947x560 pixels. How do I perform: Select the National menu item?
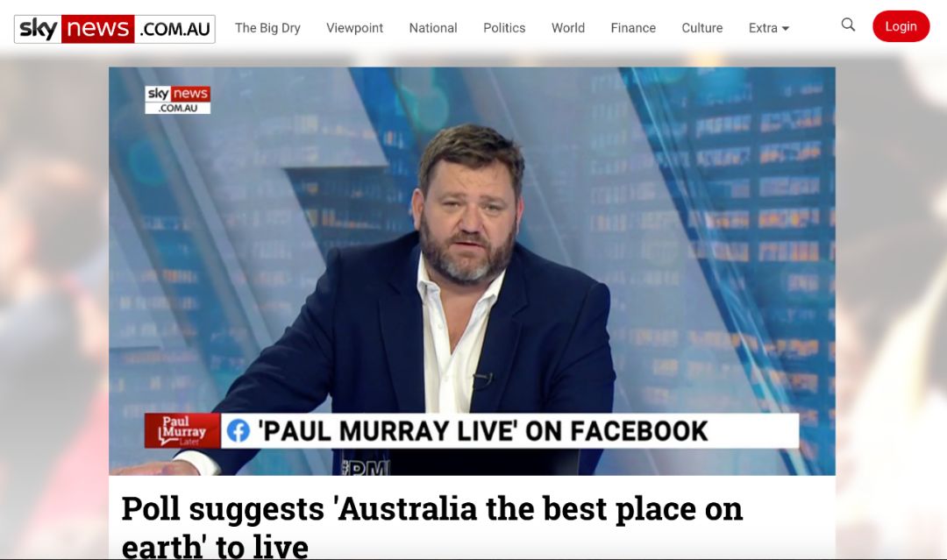(x=433, y=28)
